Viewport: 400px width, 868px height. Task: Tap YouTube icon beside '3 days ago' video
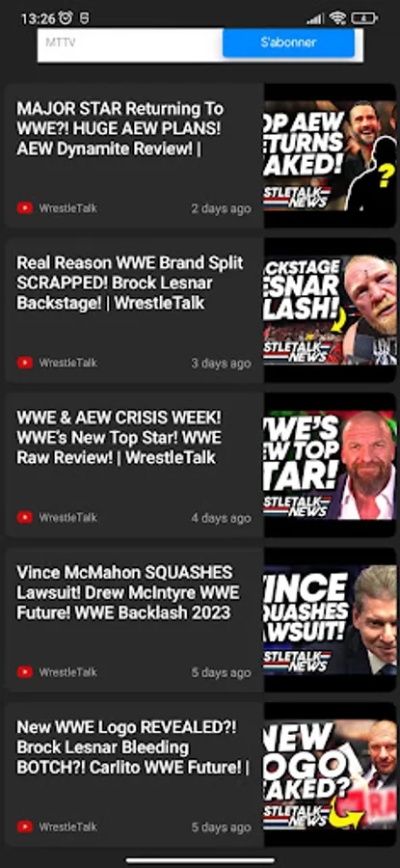[25, 363]
